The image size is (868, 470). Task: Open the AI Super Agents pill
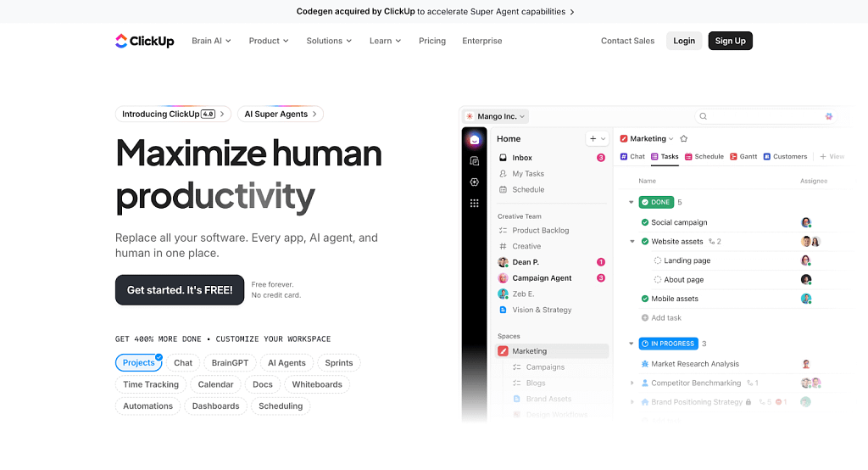(281, 115)
